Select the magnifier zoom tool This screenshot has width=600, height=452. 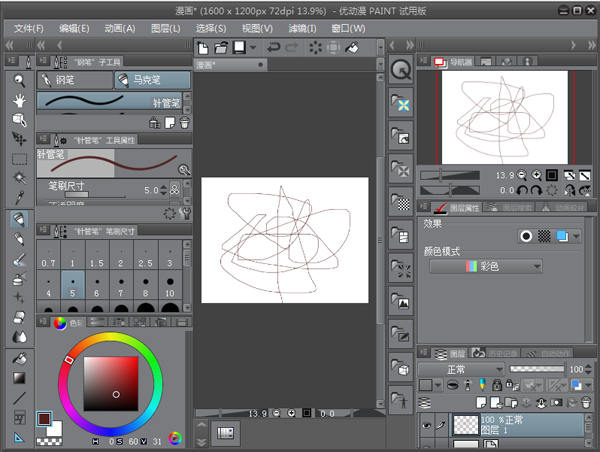(x=19, y=79)
